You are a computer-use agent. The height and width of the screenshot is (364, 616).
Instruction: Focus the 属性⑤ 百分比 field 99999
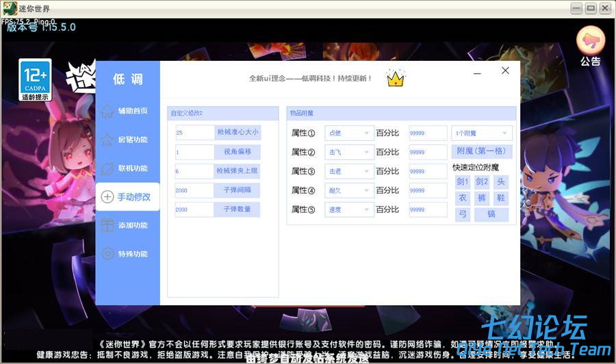(x=428, y=209)
